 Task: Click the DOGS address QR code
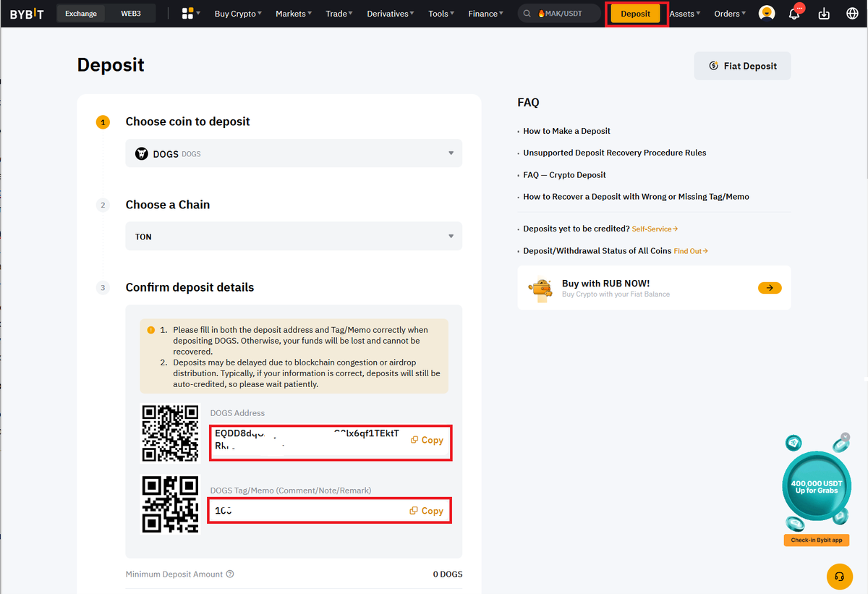click(x=171, y=433)
